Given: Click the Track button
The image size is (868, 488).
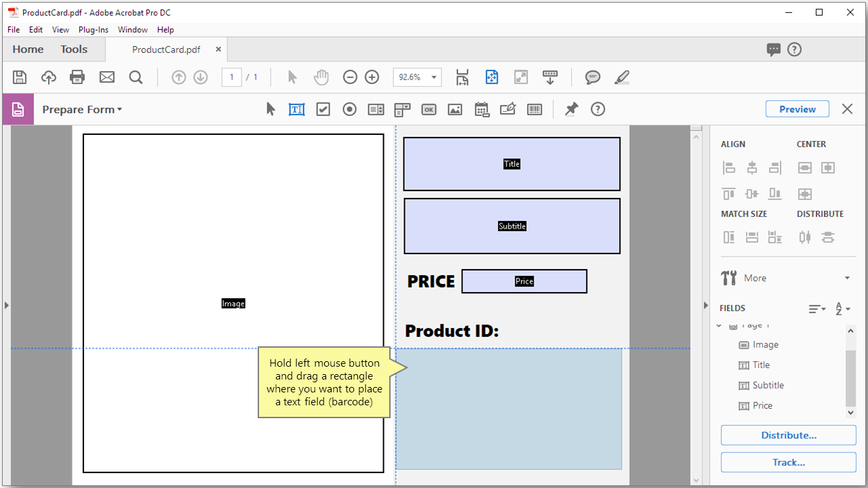Looking at the screenshot, I should coord(788,462).
